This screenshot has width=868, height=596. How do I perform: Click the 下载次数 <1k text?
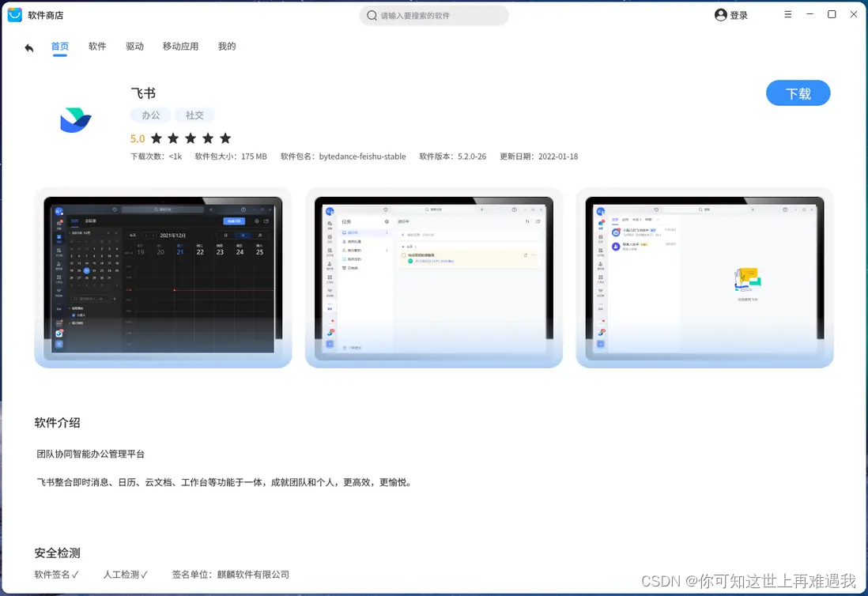(x=156, y=157)
